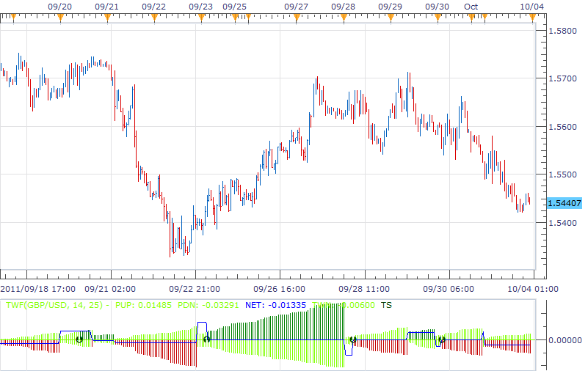Image resolution: width=588 pixels, height=371 pixels.
Task: Click TWF circle signal near 09/28 11:00 gridline
Action: coord(353,339)
